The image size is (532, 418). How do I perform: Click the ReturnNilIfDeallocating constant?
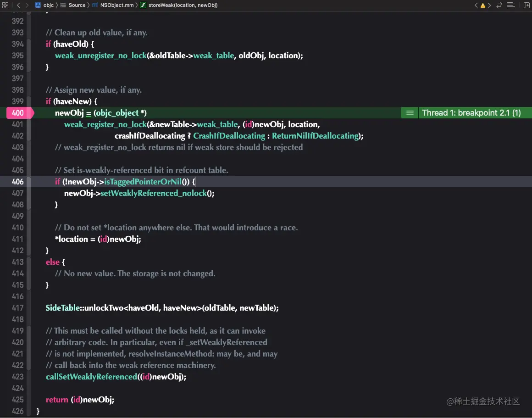[x=315, y=136]
